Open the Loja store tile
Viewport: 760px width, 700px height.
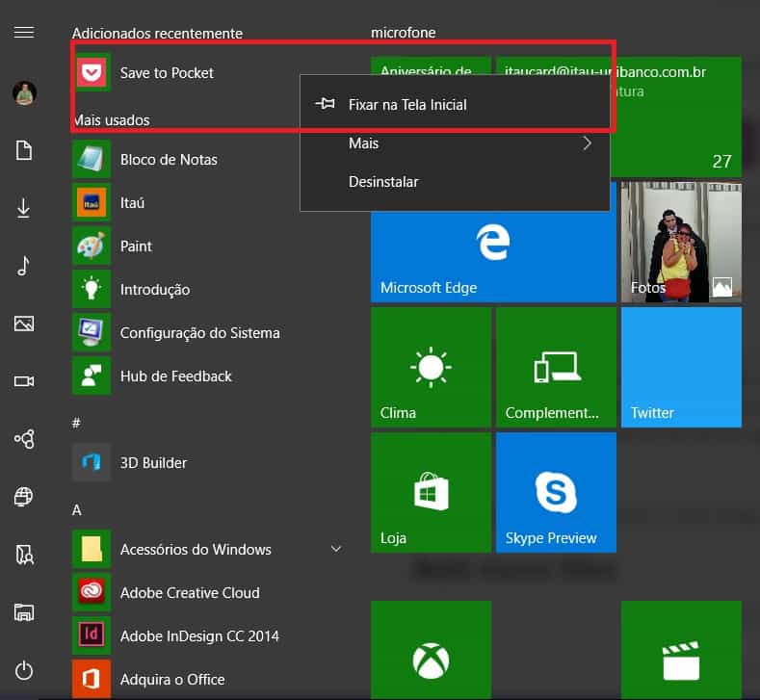(x=431, y=493)
